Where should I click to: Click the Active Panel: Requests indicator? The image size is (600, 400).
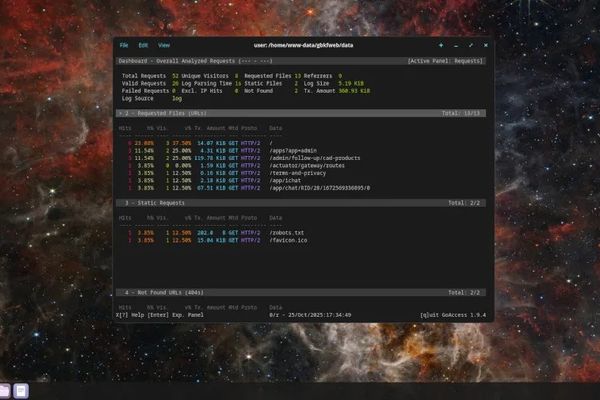coord(445,61)
